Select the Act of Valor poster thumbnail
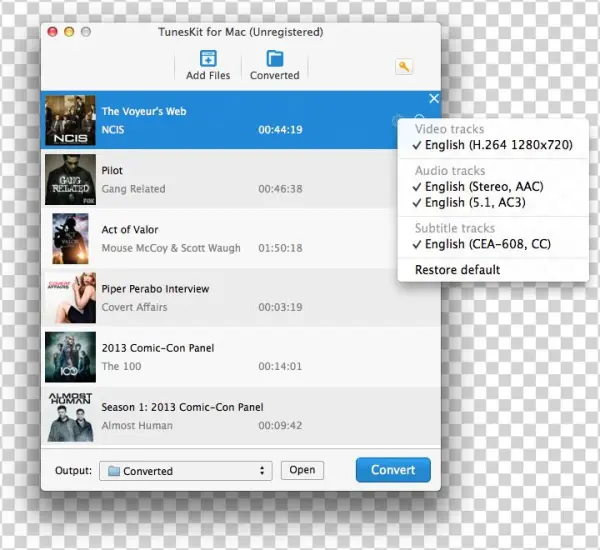 (x=70, y=238)
